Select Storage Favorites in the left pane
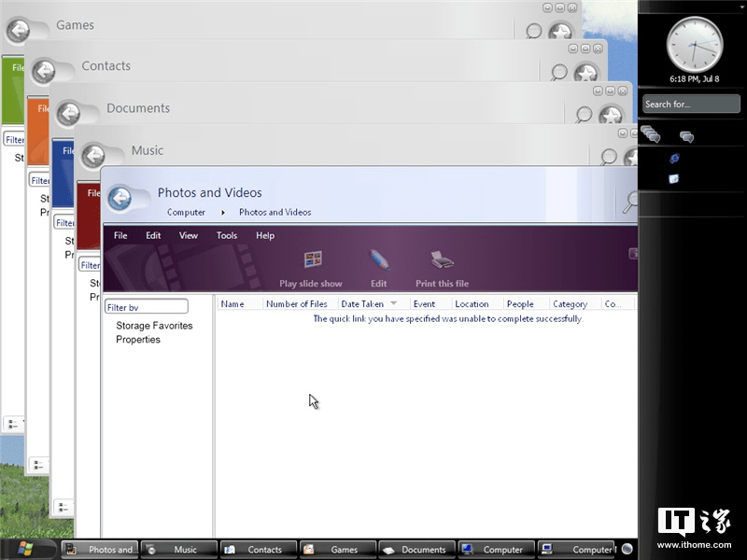This screenshot has height=560, width=747. 153,326
